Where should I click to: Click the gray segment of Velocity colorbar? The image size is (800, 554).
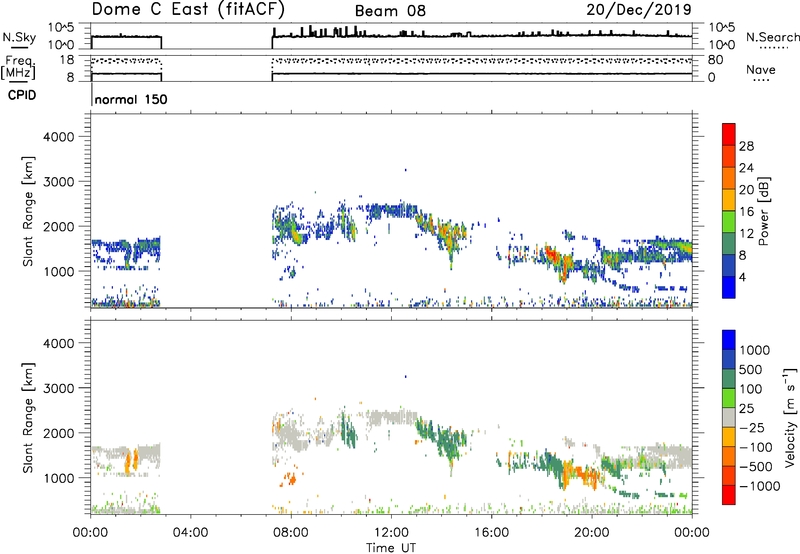pyautogui.click(x=729, y=418)
